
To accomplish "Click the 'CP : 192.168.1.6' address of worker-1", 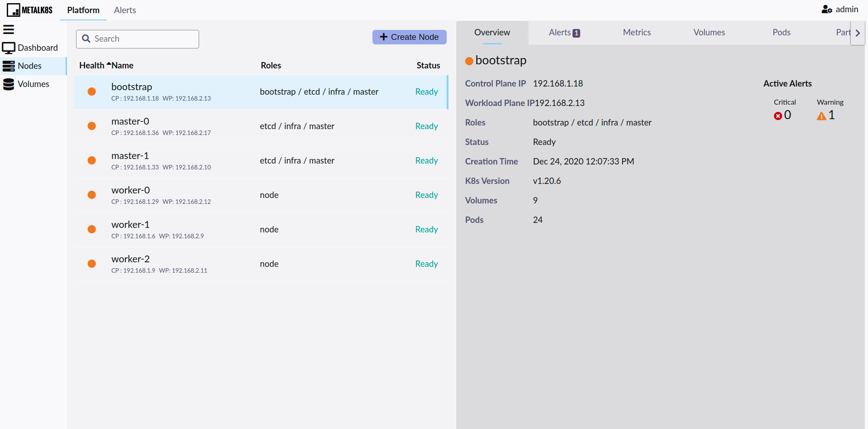I will [x=134, y=236].
